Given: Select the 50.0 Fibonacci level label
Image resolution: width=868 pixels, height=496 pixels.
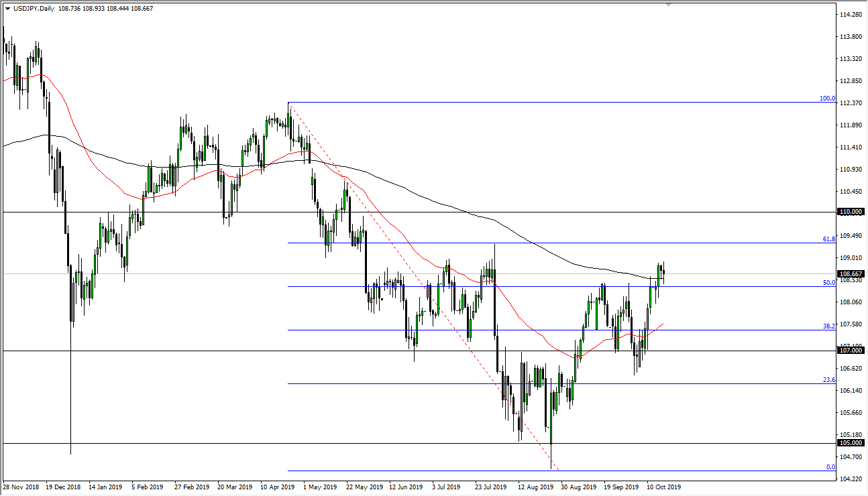Looking at the screenshot, I should click(830, 284).
